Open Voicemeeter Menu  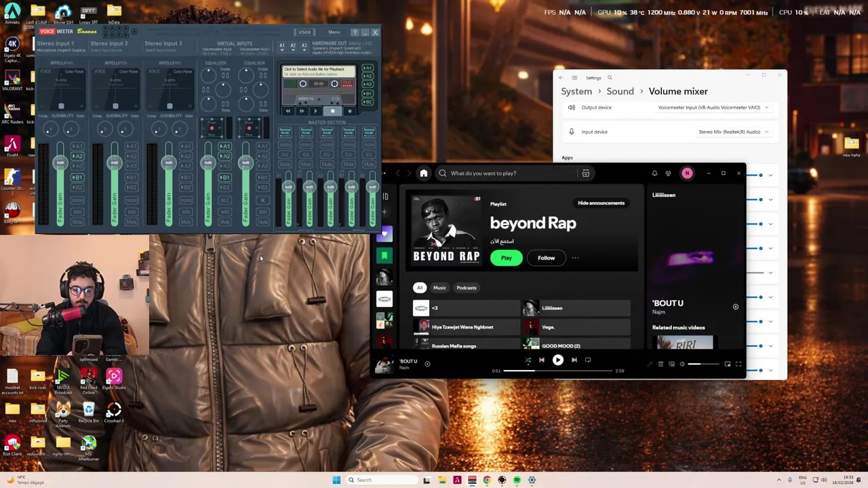(x=334, y=32)
